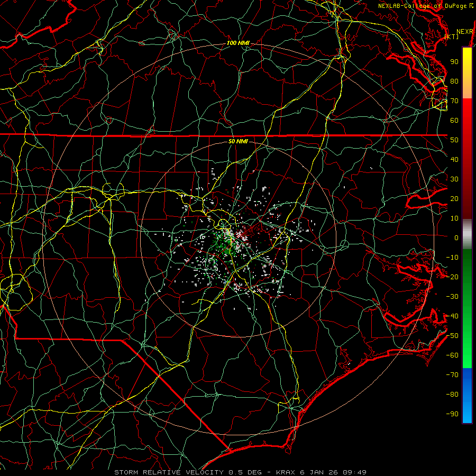Click the 40 value on the velocity scale
Screen dimensions: 476x476
[x=454, y=159]
